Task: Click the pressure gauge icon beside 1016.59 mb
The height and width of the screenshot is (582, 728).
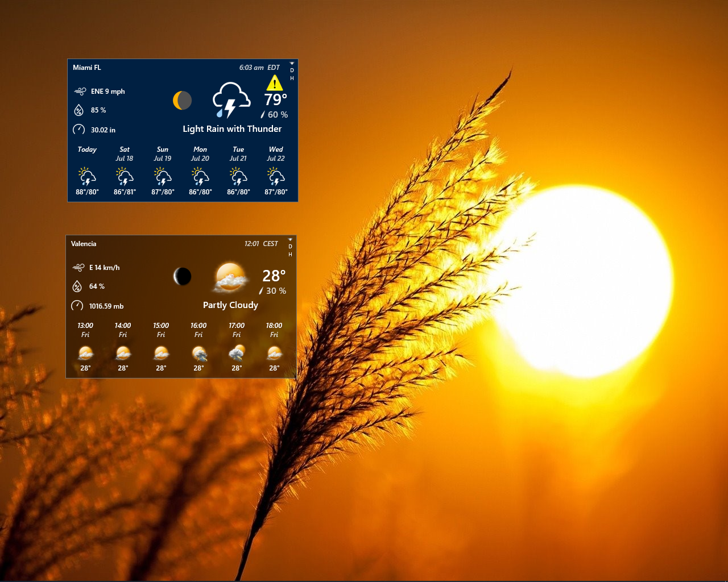Action: tap(77, 306)
